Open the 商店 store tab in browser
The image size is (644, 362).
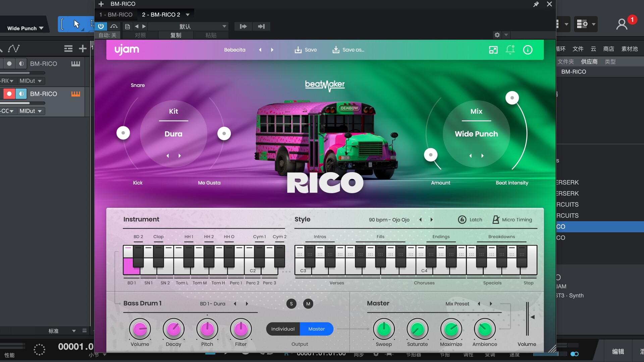pyautogui.click(x=608, y=49)
